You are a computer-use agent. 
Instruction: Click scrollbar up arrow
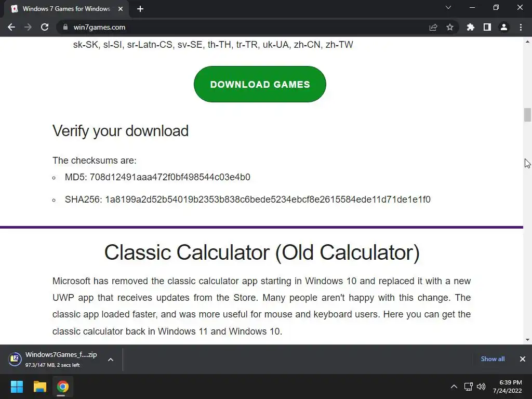tap(527, 42)
